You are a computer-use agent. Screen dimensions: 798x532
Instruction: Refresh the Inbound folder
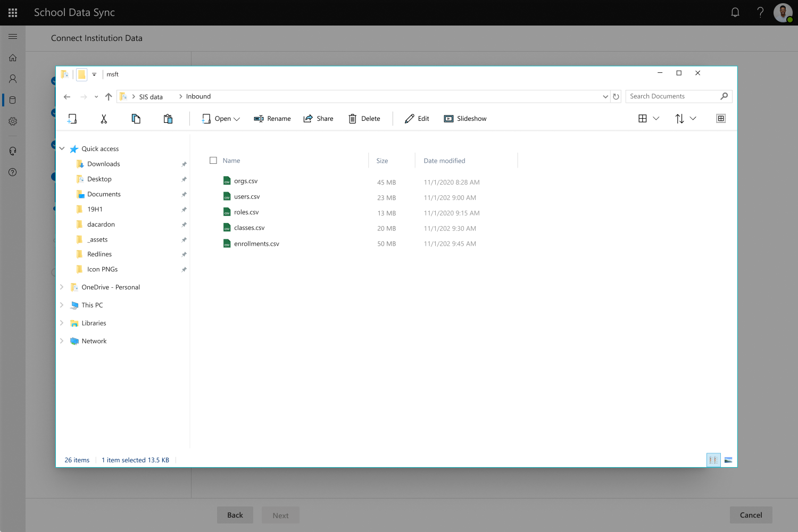[x=616, y=96]
